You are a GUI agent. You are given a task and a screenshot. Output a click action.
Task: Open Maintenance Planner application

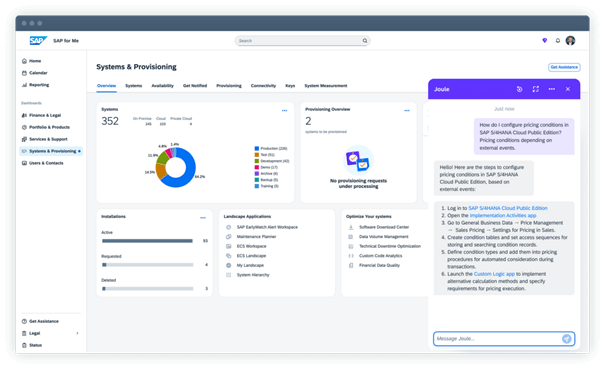pyautogui.click(x=256, y=237)
